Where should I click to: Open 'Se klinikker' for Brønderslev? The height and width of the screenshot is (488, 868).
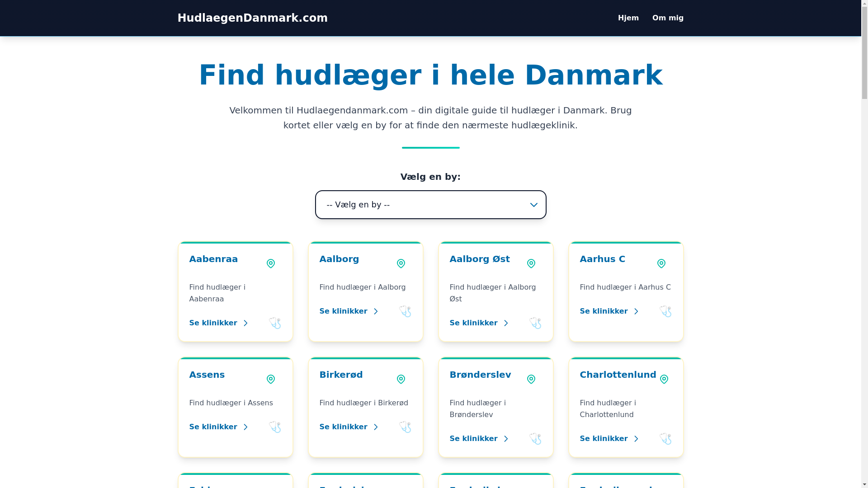coord(480,439)
